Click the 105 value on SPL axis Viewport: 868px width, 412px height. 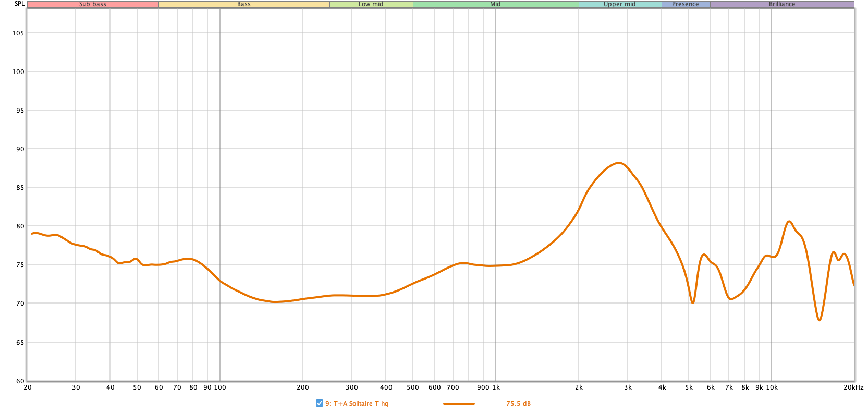point(18,33)
